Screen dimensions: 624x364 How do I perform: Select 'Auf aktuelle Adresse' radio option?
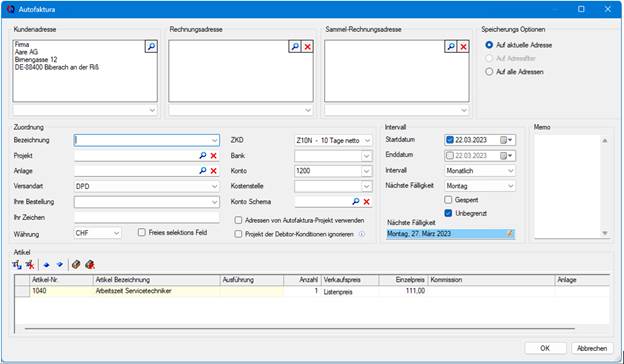[489, 45]
